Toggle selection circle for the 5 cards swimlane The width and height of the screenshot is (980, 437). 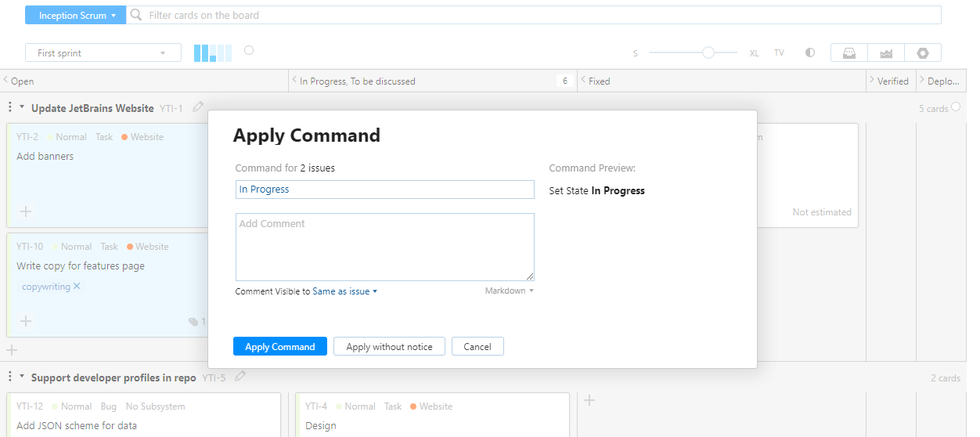[x=956, y=107]
